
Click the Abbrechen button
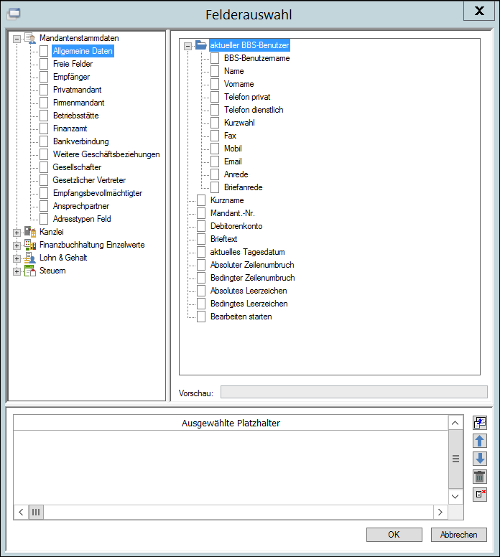(458, 535)
